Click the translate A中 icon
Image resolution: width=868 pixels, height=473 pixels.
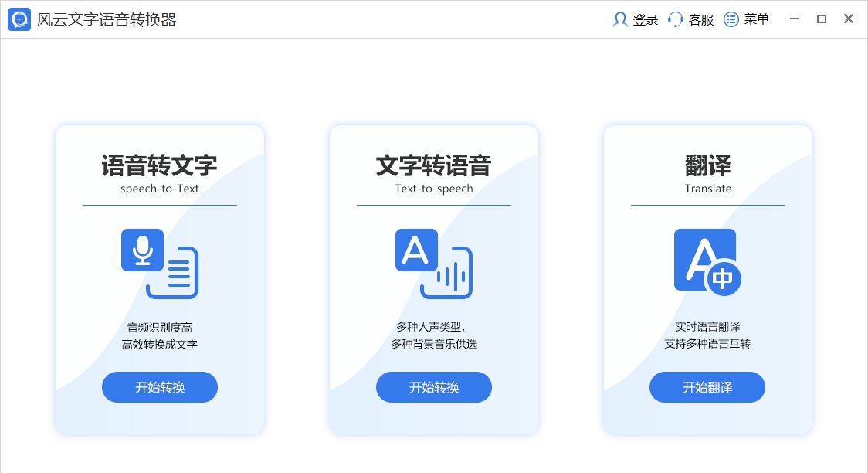(707, 262)
